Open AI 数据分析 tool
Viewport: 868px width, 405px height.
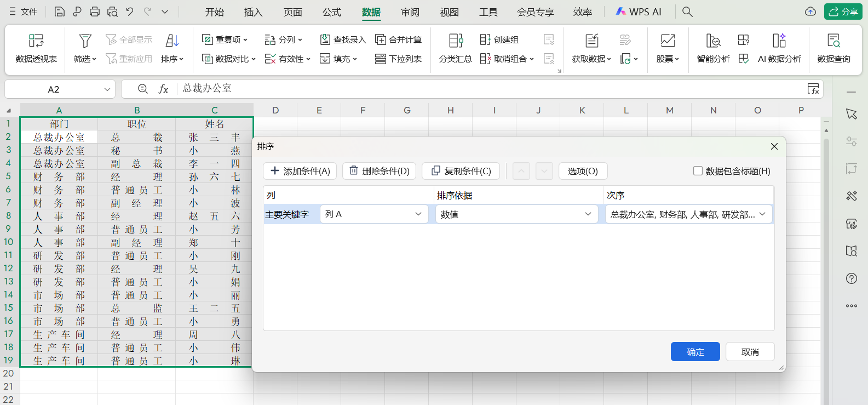coord(779,41)
